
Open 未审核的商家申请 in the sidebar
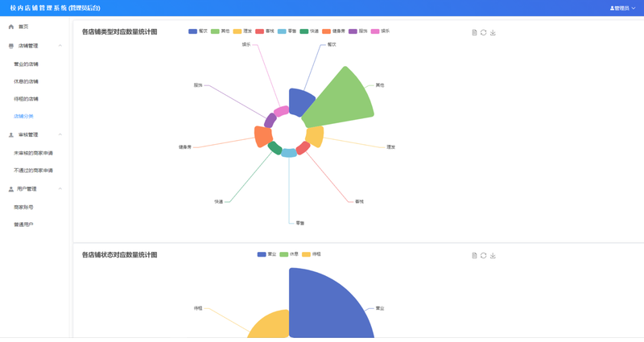coord(35,153)
